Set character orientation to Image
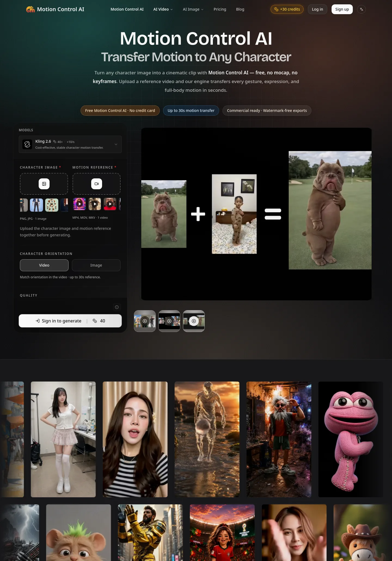 point(96,265)
